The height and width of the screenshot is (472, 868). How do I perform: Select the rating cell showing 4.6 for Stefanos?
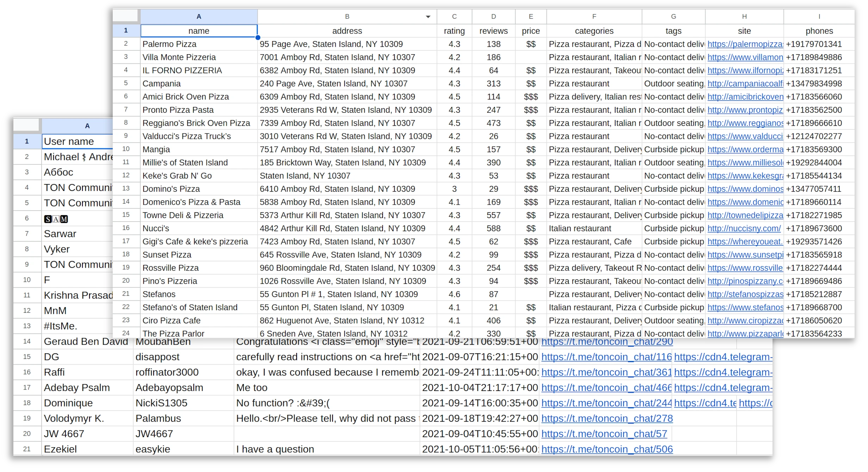coord(454,294)
